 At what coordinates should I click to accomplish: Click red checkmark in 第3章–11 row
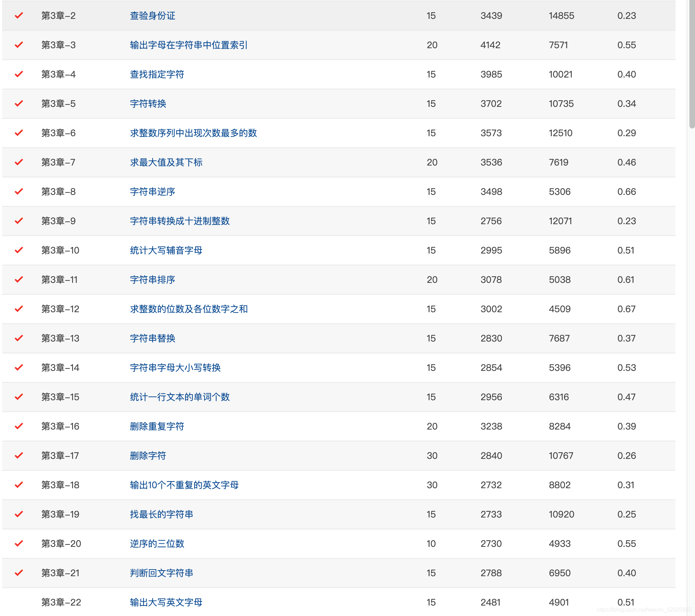click(19, 279)
